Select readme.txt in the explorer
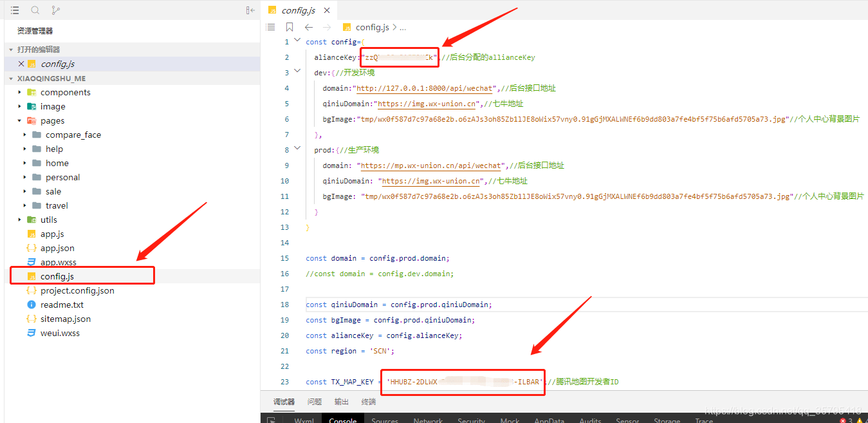The image size is (868, 423). (x=62, y=305)
